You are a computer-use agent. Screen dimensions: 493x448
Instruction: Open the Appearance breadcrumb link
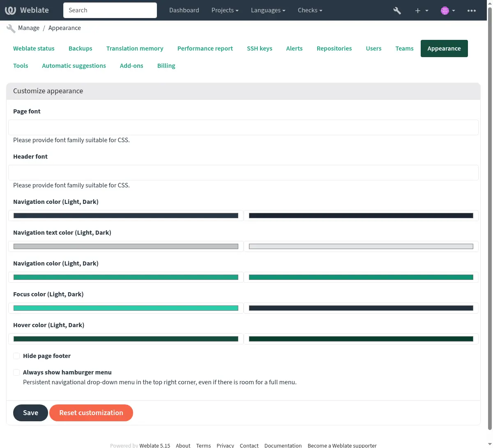click(x=65, y=28)
